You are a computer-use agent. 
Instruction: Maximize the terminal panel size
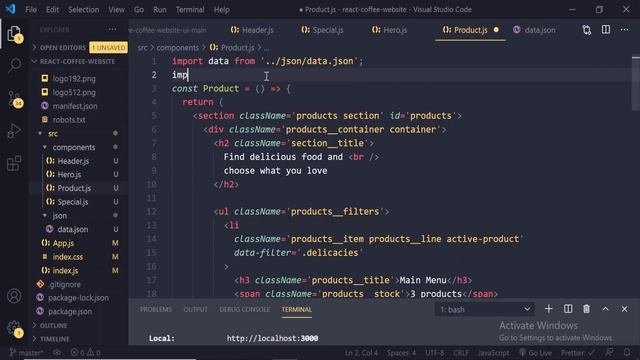click(x=606, y=309)
